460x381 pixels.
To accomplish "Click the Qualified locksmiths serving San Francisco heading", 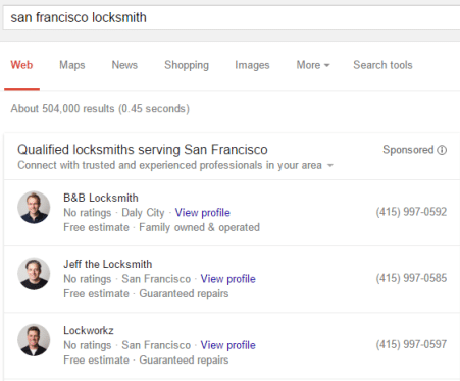I will [142, 150].
